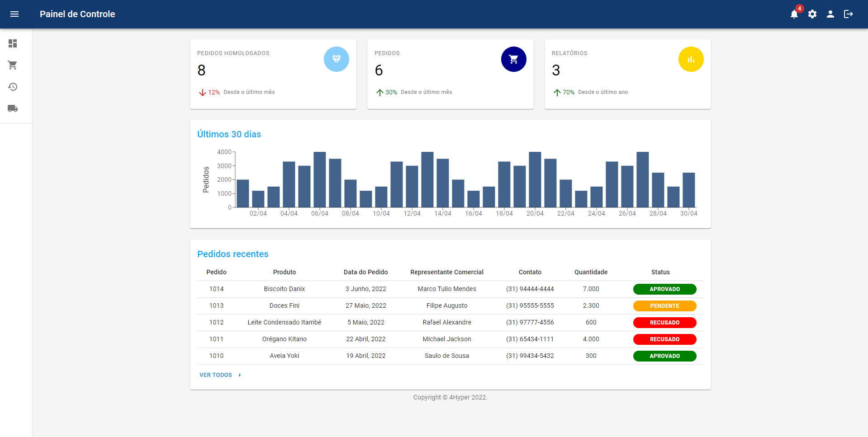The image size is (868, 437).
Task: Open the notifications bell
Action: [x=794, y=14]
